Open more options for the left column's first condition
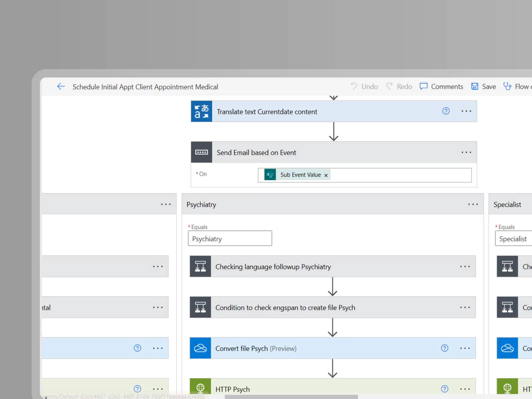Viewport: 532px width, 399px height. (158, 266)
